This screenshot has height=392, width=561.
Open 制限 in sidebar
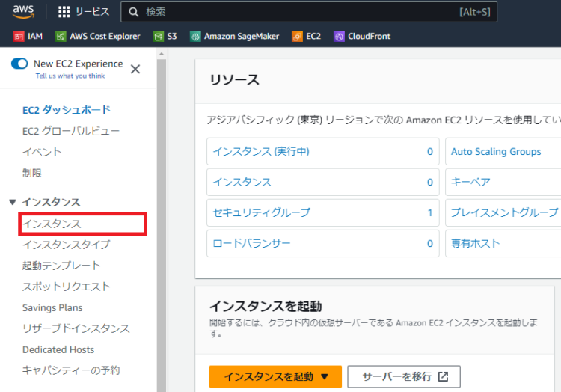coord(32,173)
